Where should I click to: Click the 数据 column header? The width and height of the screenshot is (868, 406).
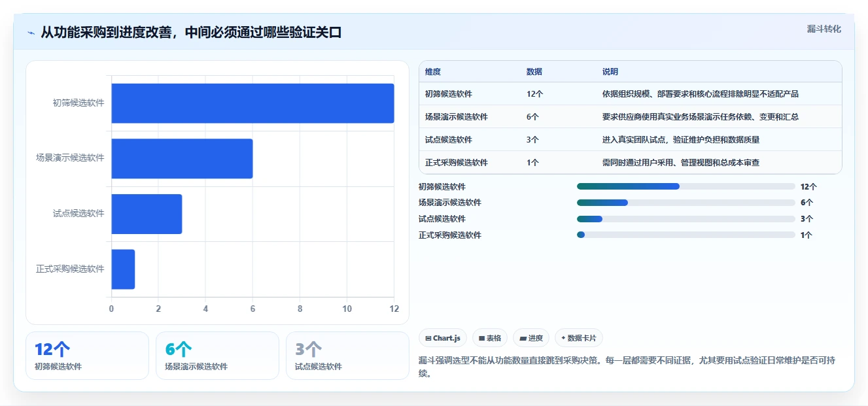pyautogui.click(x=534, y=72)
